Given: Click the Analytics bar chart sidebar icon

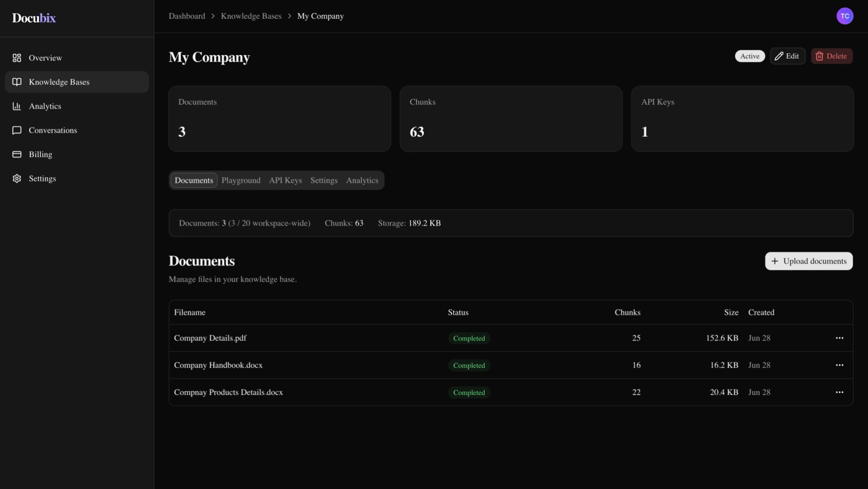Looking at the screenshot, I should (17, 106).
